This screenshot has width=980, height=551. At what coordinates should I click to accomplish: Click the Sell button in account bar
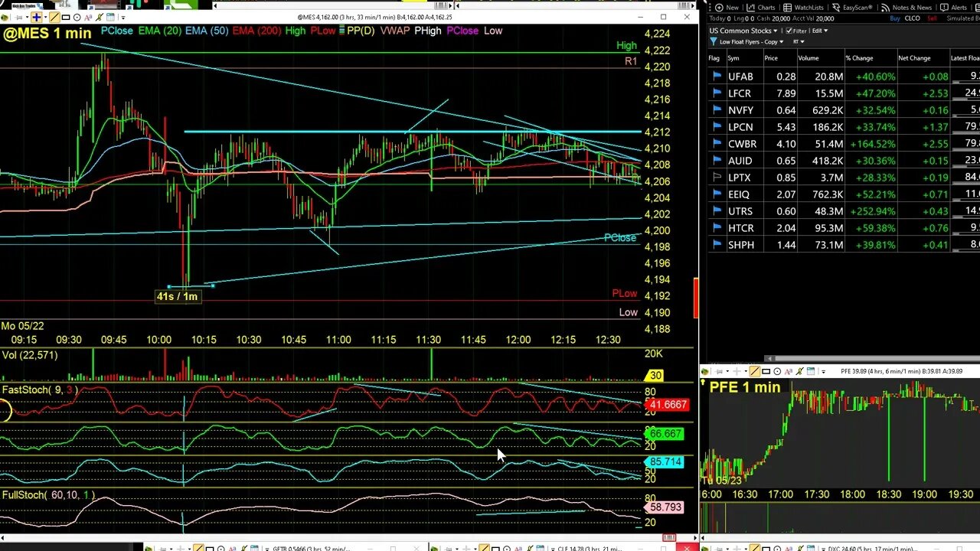[x=932, y=18]
